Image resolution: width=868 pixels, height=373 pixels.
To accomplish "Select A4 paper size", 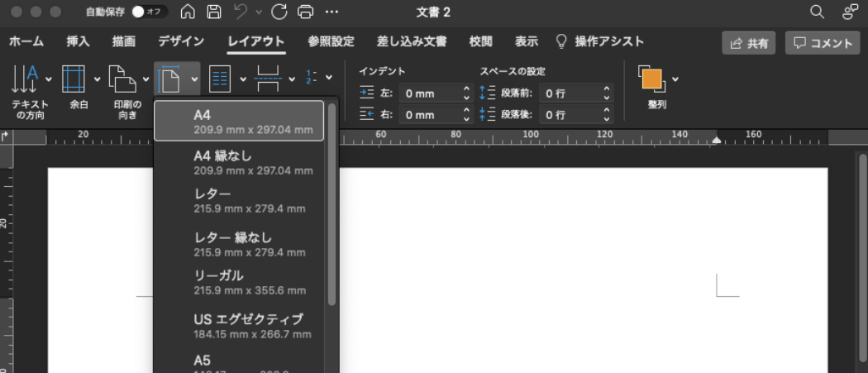I will [x=239, y=121].
